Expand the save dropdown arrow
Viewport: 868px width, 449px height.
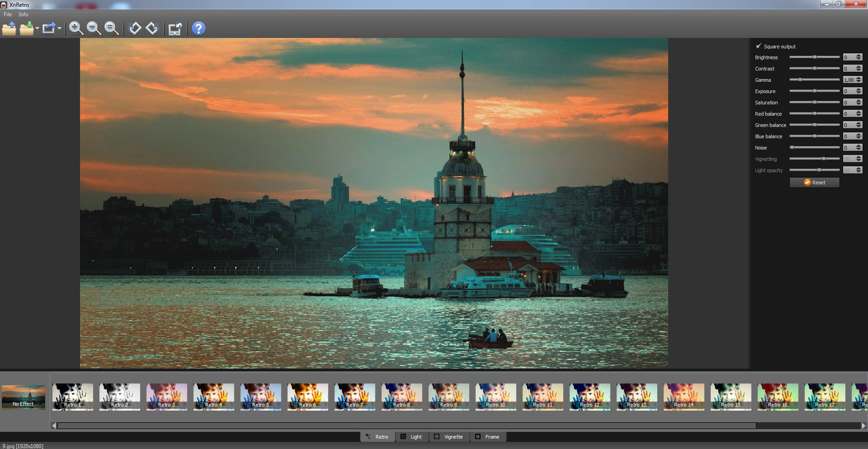(x=37, y=29)
